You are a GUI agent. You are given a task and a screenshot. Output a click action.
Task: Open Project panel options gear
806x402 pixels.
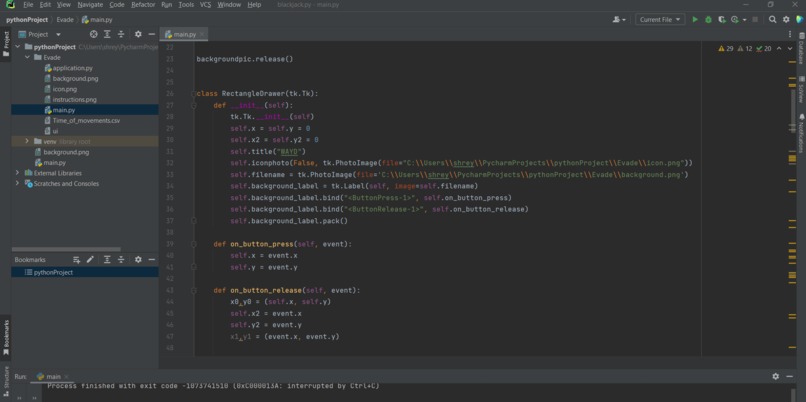pos(138,34)
